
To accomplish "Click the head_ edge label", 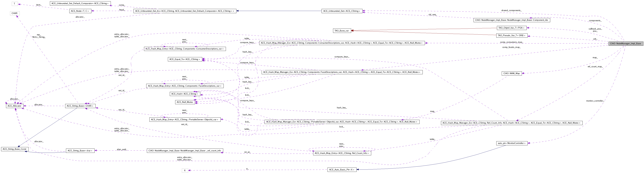I will 122,10.
